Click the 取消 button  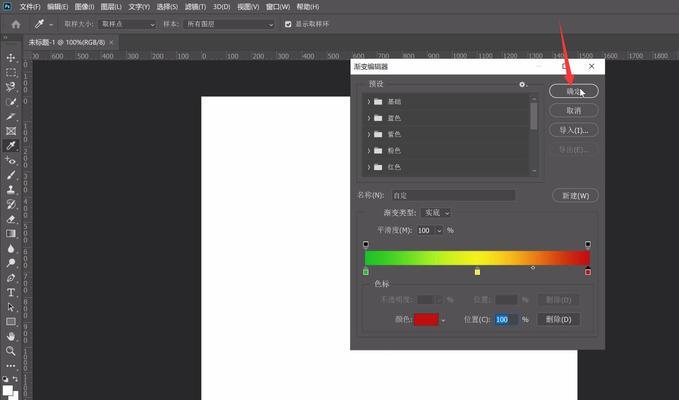pos(574,110)
